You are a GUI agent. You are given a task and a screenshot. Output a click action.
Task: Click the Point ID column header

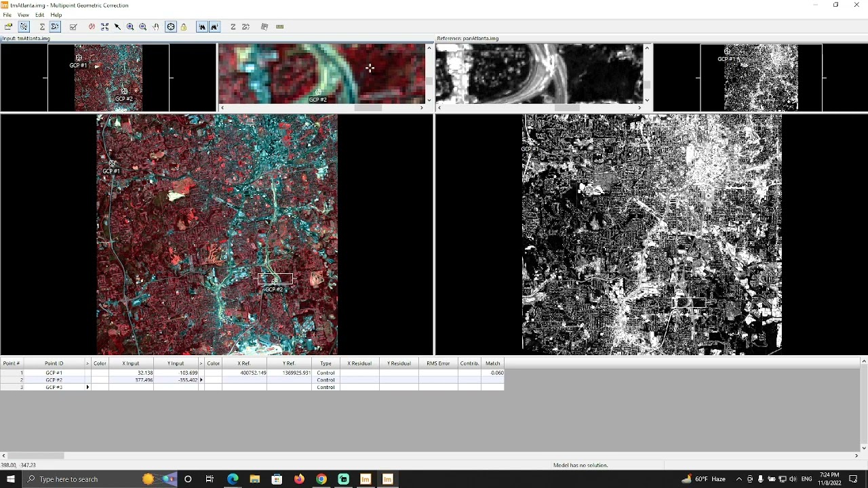click(x=54, y=363)
